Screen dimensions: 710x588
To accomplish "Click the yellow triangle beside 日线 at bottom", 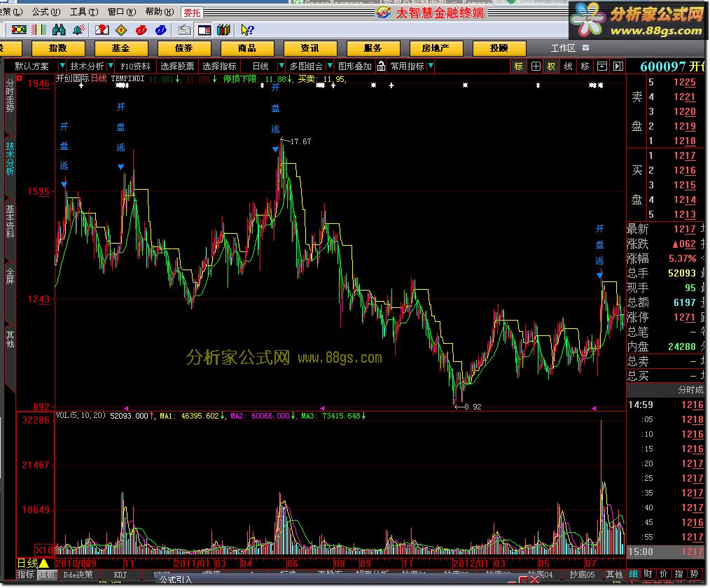I will tap(44, 563).
